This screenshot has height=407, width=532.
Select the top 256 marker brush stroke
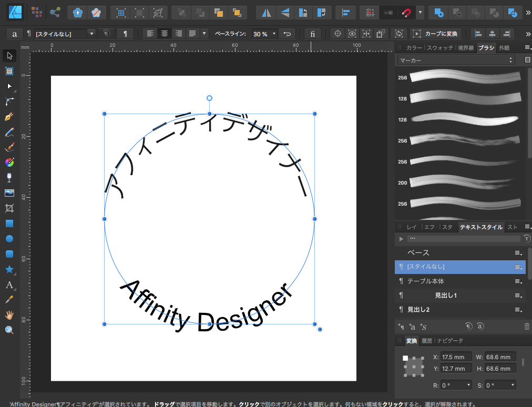[465, 76]
